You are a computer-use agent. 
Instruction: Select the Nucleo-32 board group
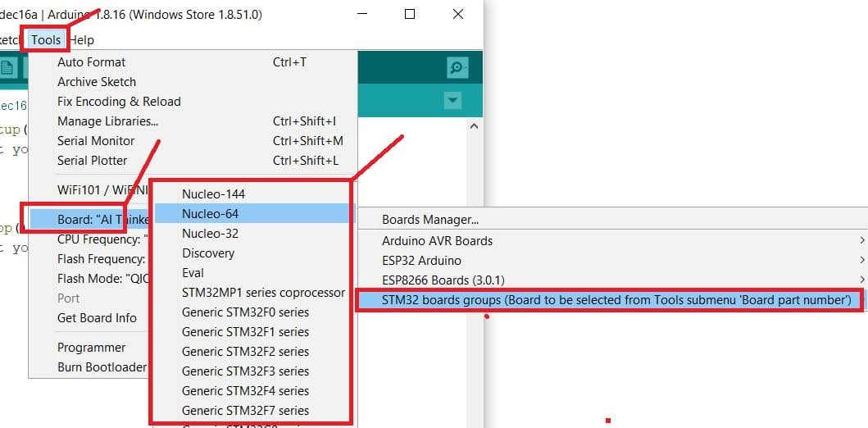click(252, 234)
